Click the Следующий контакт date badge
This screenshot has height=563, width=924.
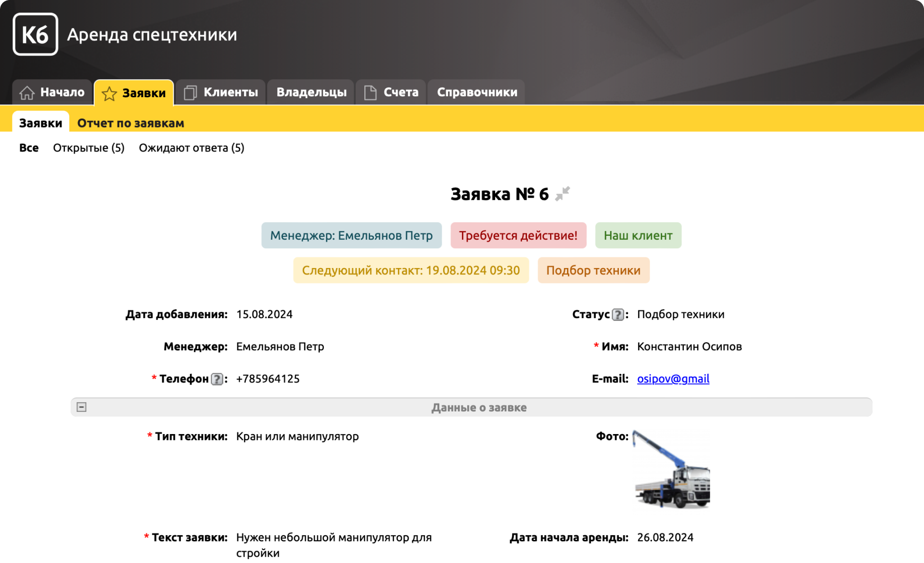pyautogui.click(x=411, y=270)
